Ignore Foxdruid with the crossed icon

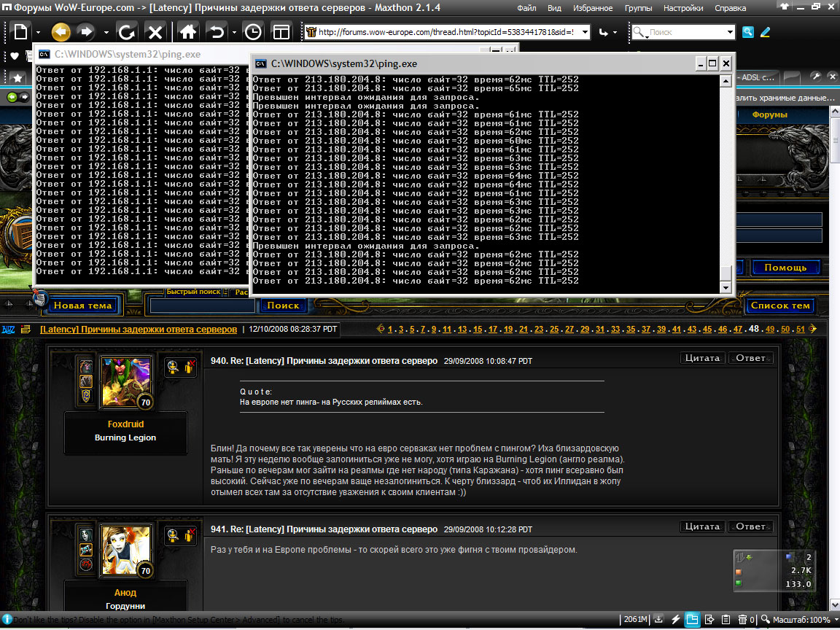pos(189,367)
